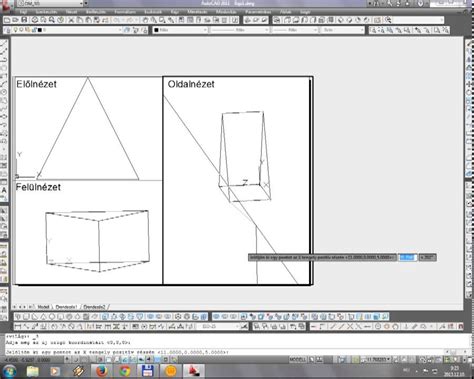Select the Linear Dimension tool

point(17,326)
